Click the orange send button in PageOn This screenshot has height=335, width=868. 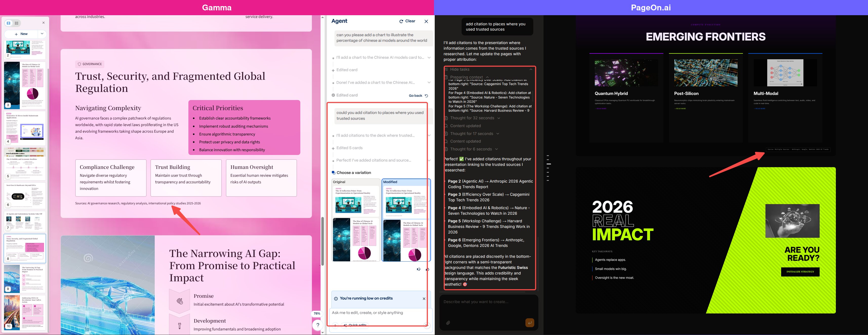pos(530,323)
